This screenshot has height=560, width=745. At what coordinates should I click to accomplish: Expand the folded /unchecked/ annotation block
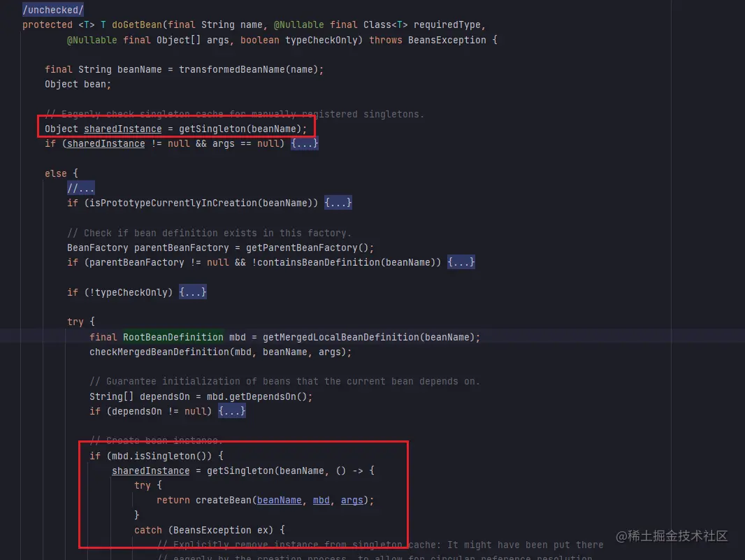coord(53,10)
